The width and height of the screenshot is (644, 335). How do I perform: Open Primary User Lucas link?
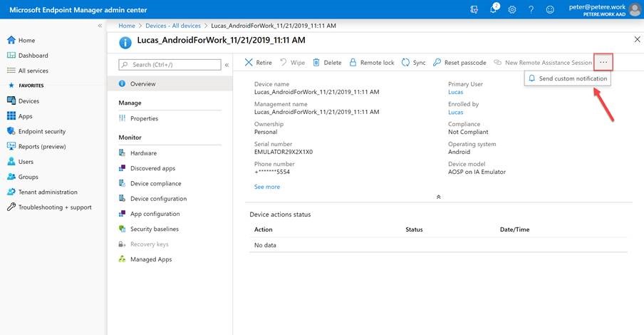(455, 93)
